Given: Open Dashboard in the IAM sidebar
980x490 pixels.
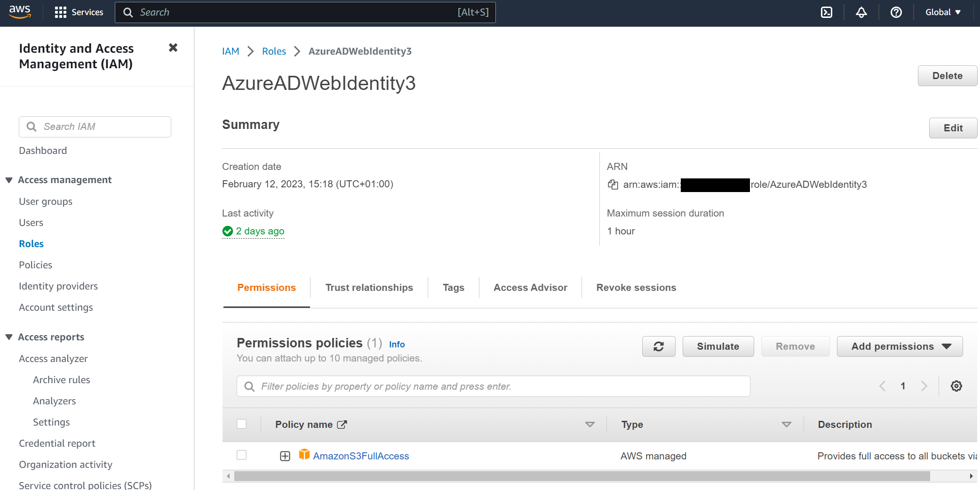Looking at the screenshot, I should pos(43,151).
